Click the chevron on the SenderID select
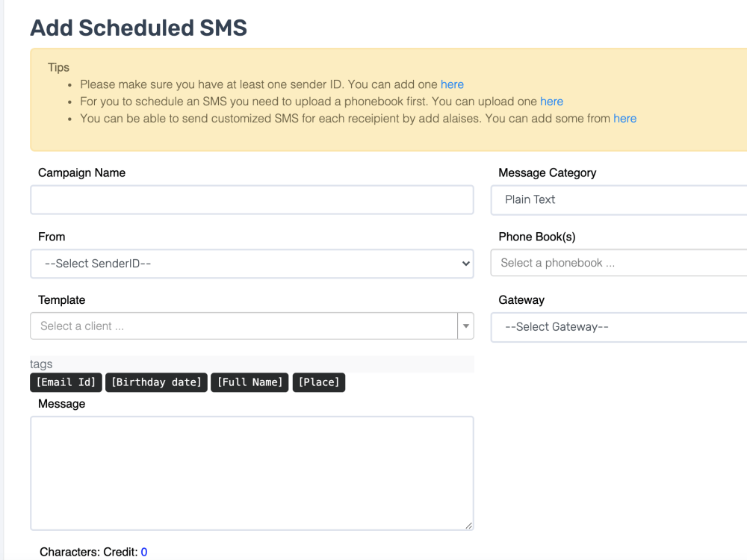The width and height of the screenshot is (747, 560). coord(466,264)
